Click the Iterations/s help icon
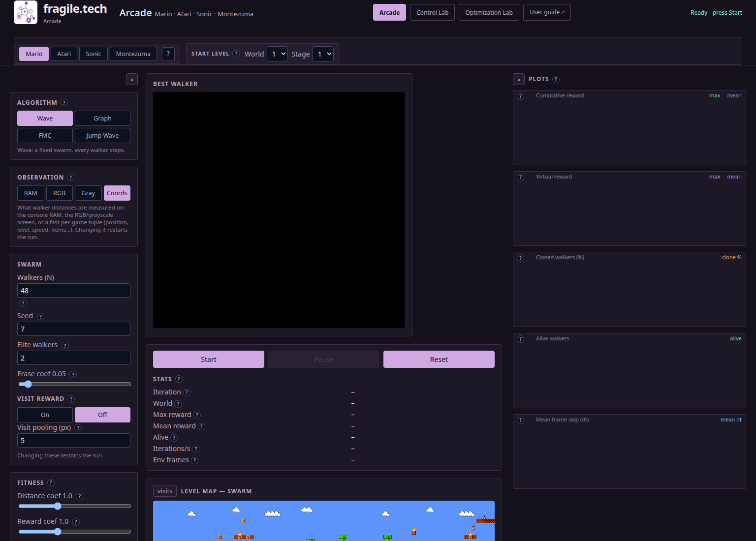Viewport: 756px width, 541px height. tap(195, 449)
